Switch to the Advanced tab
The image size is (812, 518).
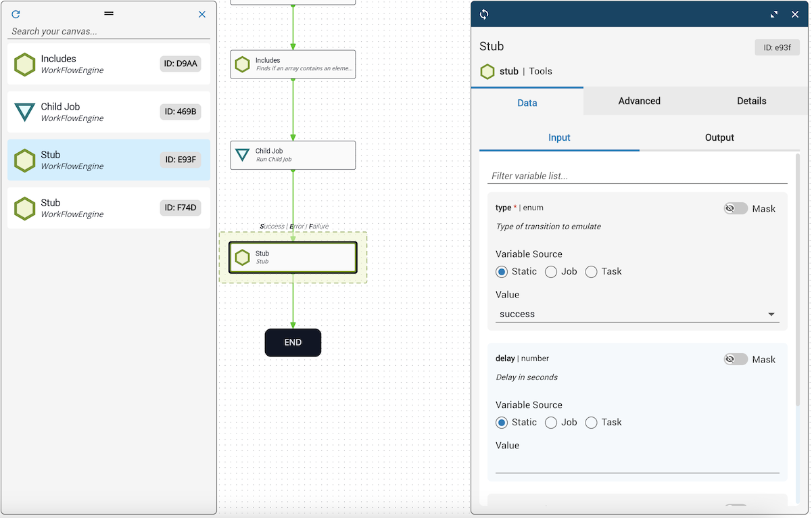[639, 101]
